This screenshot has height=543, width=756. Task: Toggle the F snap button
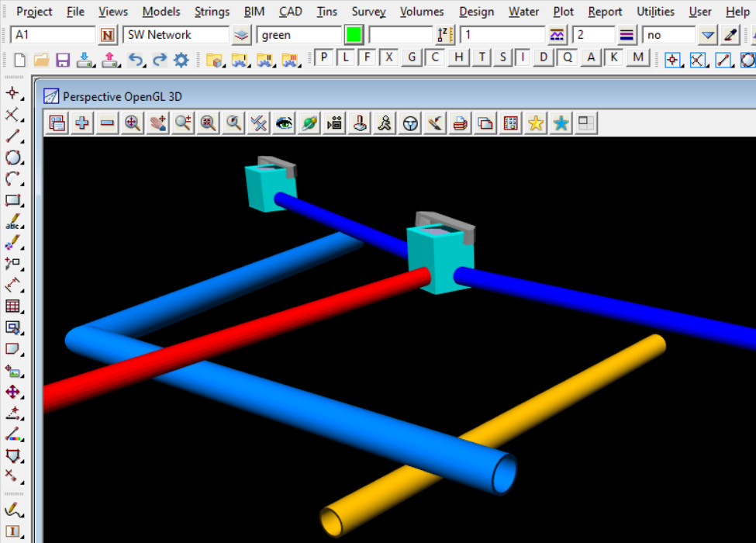click(367, 57)
